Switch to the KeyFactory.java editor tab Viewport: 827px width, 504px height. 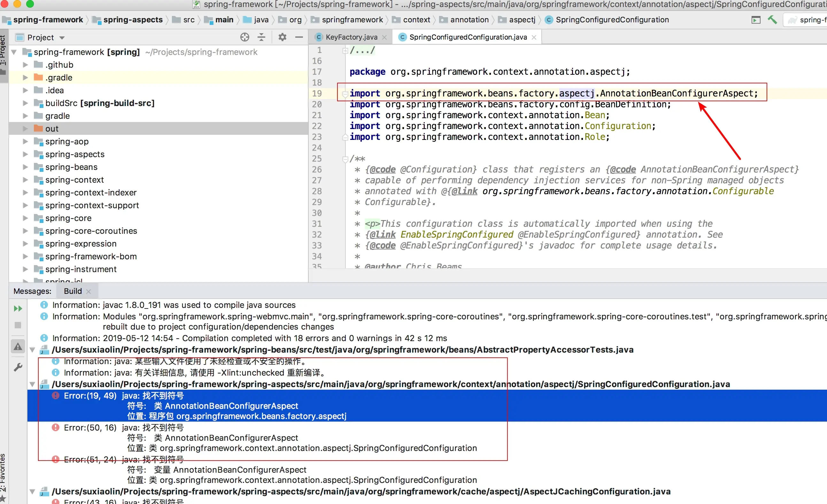pos(351,37)
